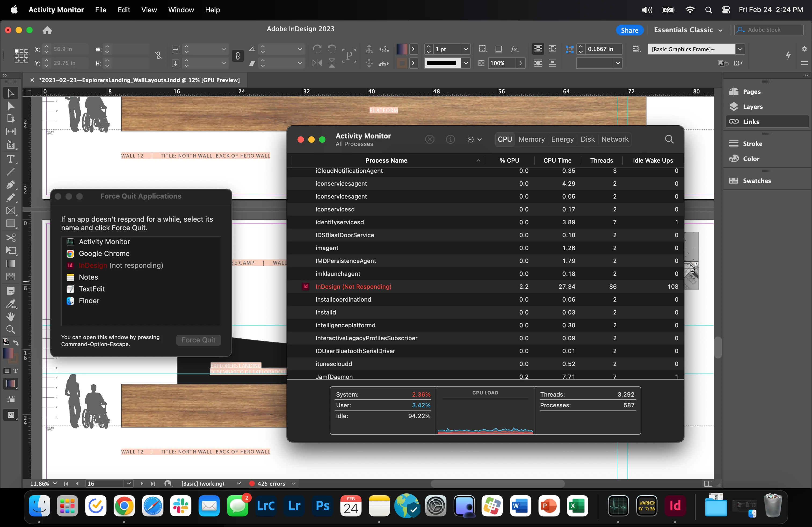This screenshot has width=812, height=527.
Task: Toggle the split layout view button
Action: coord(708,484)
